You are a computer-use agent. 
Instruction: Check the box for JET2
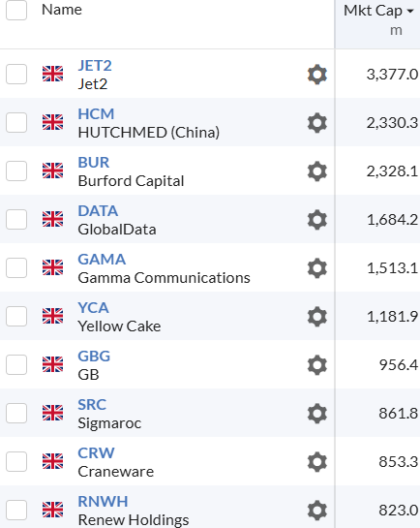click(16, 74)
